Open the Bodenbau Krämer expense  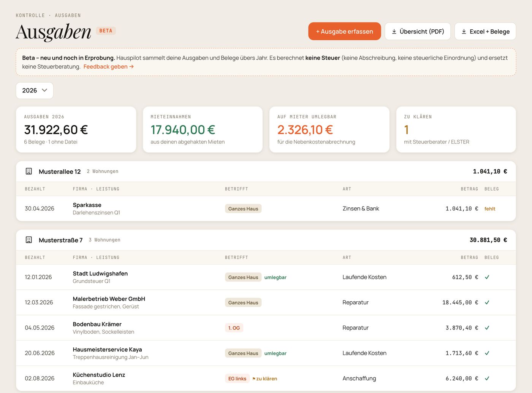coord(266,328)
